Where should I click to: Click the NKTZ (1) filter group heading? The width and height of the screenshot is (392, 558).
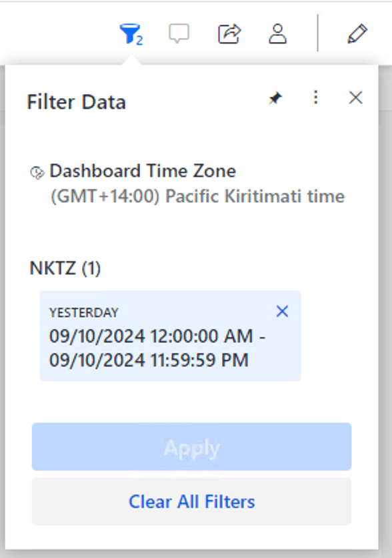[x=65, y=268]
